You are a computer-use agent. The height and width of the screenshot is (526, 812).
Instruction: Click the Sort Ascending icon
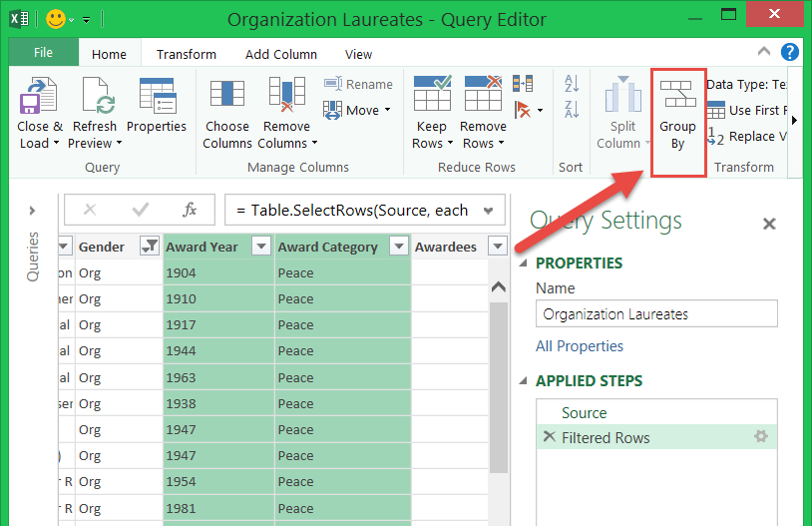point(572,84)
